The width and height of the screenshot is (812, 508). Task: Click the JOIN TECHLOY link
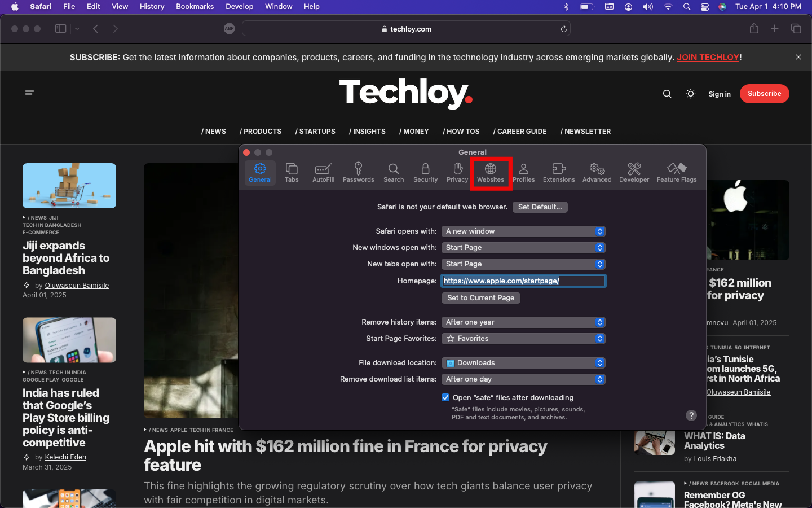pyautogui.click(x=708, y=58)
